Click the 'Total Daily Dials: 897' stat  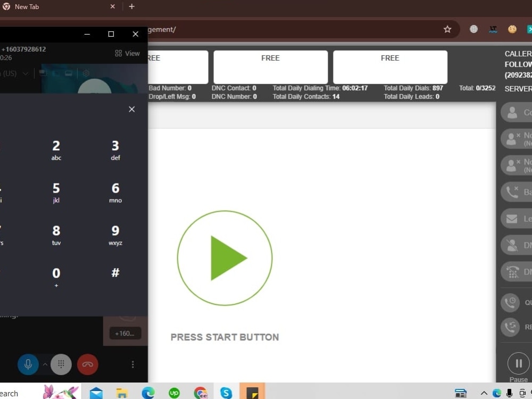(413, 88)
